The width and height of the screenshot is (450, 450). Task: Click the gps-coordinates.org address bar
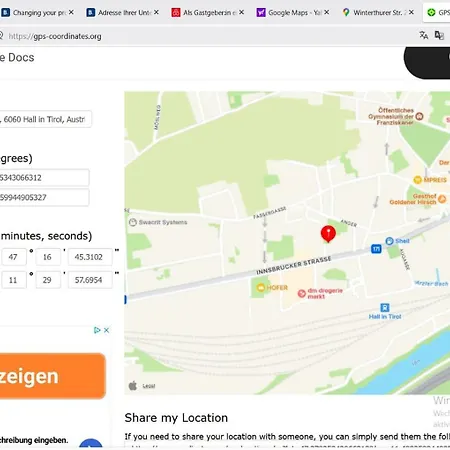click(x=207, y=36)
